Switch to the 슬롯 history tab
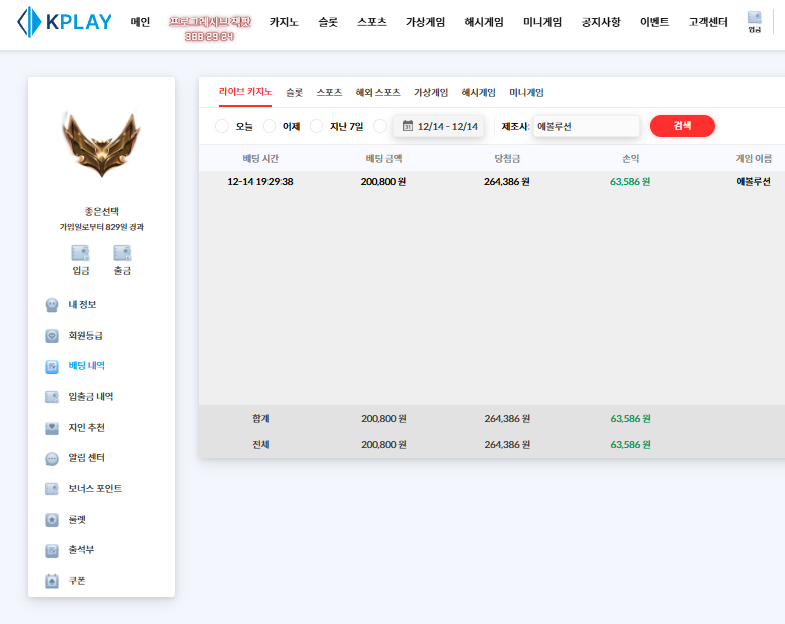 (x=294, y=93)
